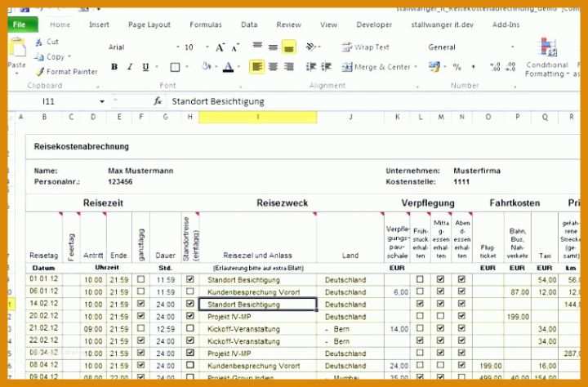The image size is (588, 387).
Task: Uncheck Standortreise in the 20.02.12 row
Action: [x=190, y=316]
